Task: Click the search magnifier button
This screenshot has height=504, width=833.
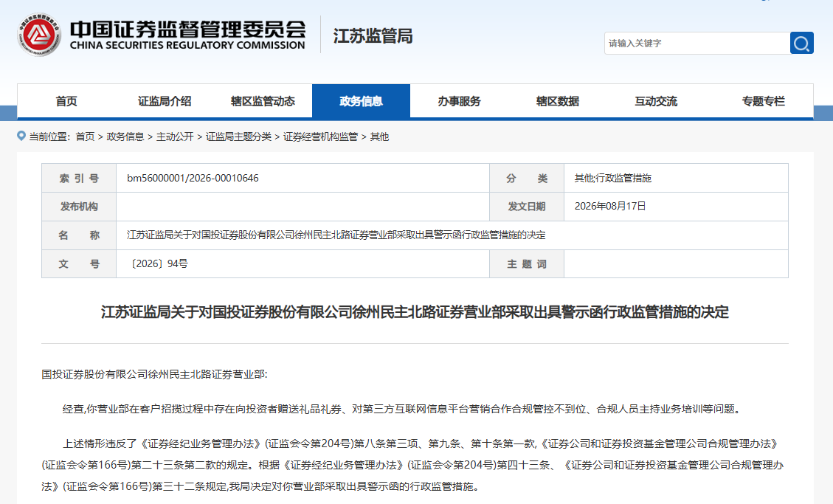Action: (802, 43)
